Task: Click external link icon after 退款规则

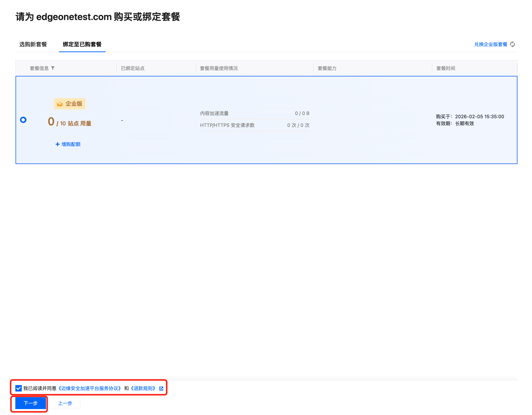Action: tap(161, 388)
